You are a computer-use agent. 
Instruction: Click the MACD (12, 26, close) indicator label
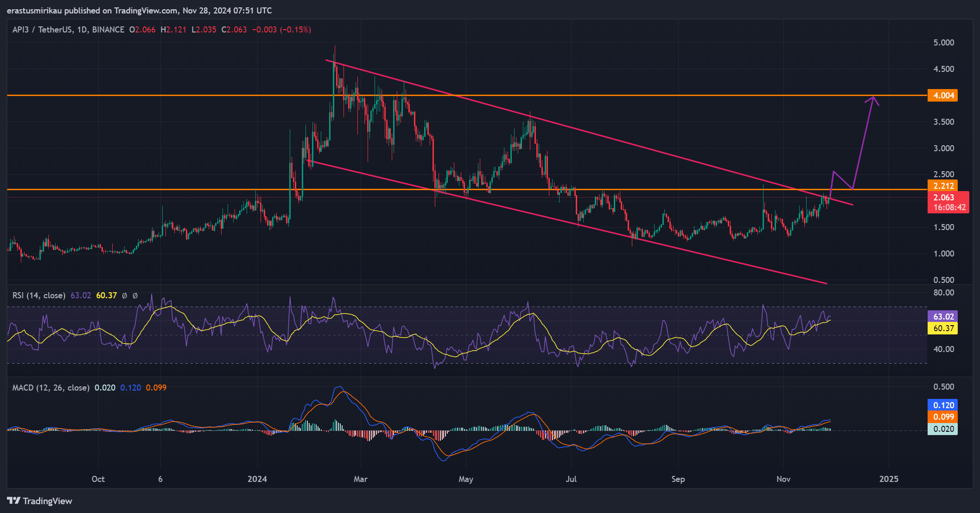pos(51,388)
